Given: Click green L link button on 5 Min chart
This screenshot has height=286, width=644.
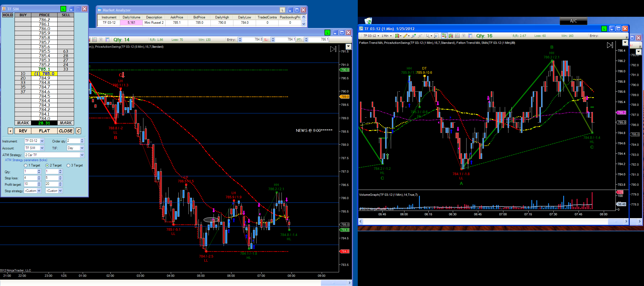Looking at the screenshot, I should click(x=327, y=33).
